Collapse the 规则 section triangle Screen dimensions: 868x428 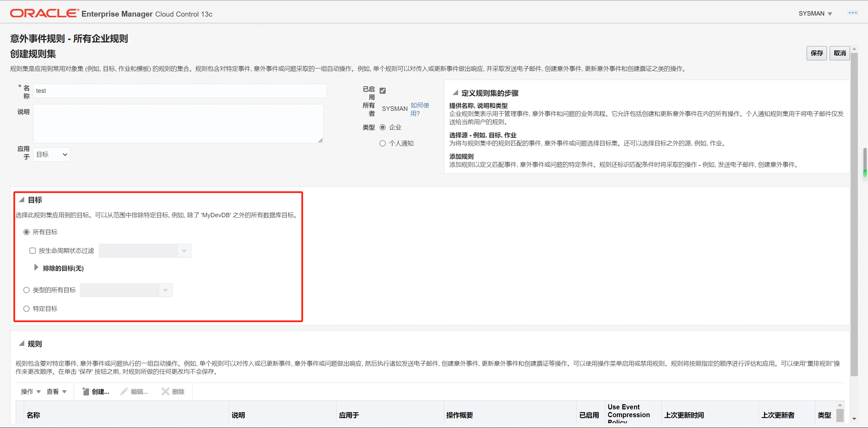click(x=22, y=344)
